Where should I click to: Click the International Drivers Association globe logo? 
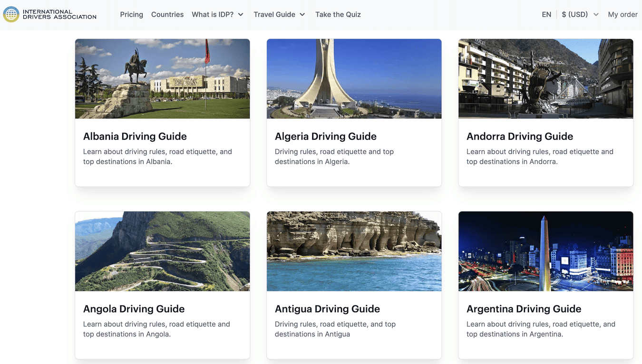[x=10, y=14]
